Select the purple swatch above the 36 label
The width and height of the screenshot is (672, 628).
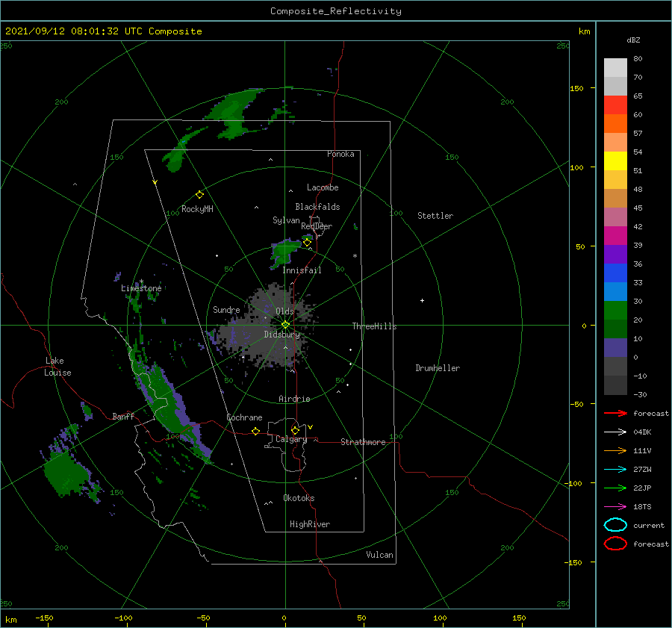pyautogui.click(x=615, y=254)
